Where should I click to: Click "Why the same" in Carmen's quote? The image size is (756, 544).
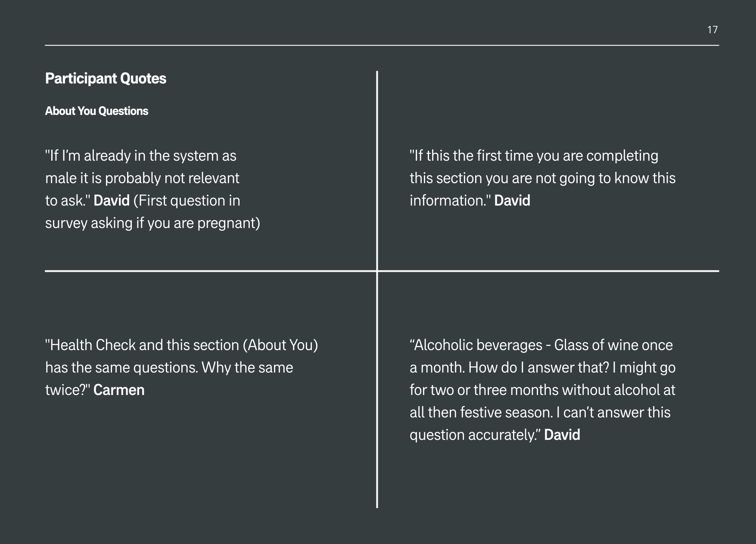(247, 368)
